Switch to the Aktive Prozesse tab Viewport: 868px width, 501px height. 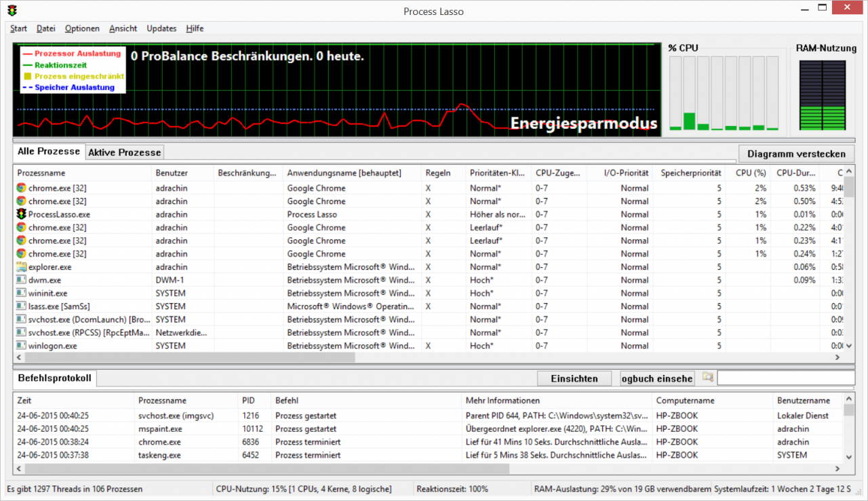click(x=125, y=153)
